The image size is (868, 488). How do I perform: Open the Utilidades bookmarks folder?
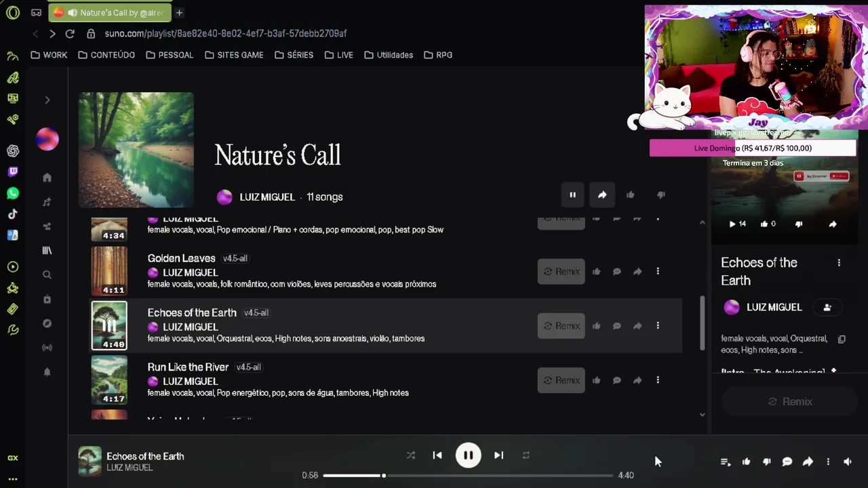(x=389, y=55)
